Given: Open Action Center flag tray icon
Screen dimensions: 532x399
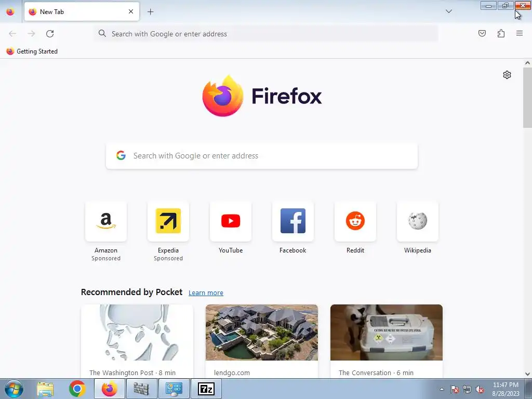Looking at the screenshot, I should (455, 390).
